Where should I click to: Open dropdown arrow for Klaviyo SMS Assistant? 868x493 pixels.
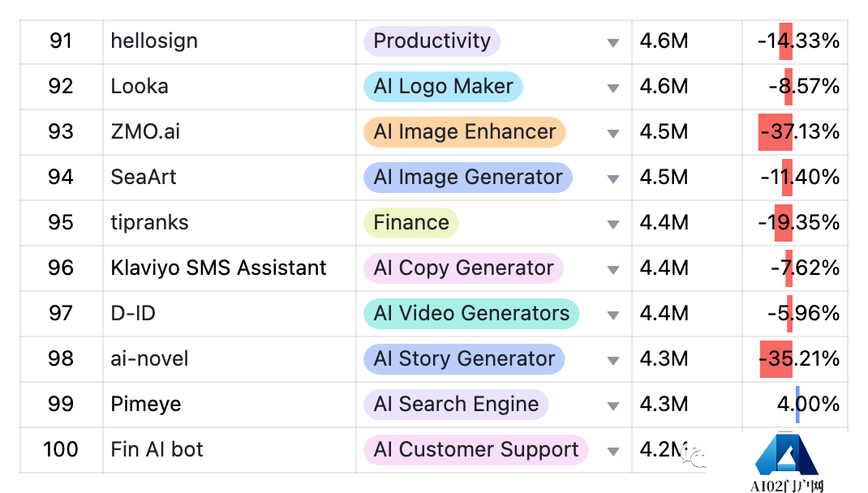[613, 269]
